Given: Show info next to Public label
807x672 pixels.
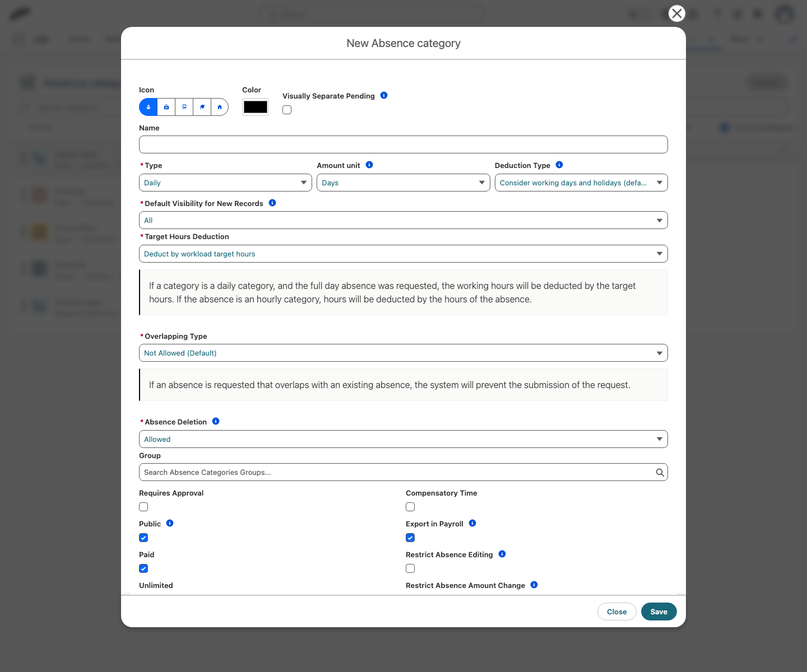Looking at the screenshot, I should click(170, 523).
